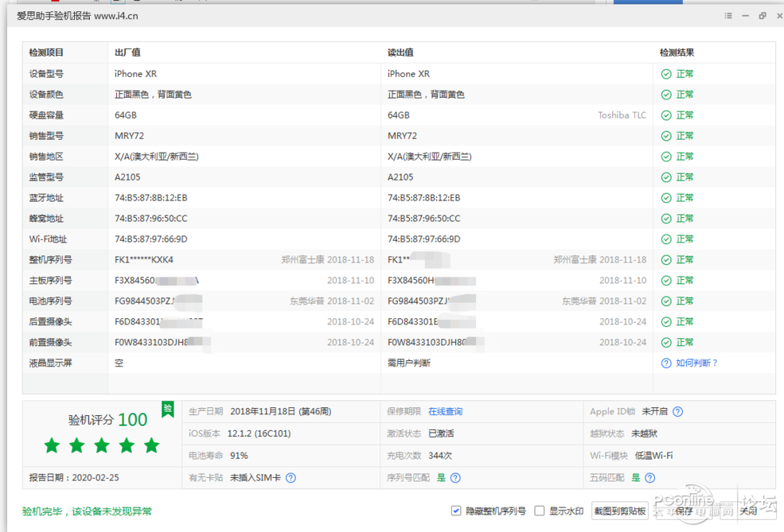Click the fifth green rating star
Viewport: 784px width, 532px height.
coord(151,445)
